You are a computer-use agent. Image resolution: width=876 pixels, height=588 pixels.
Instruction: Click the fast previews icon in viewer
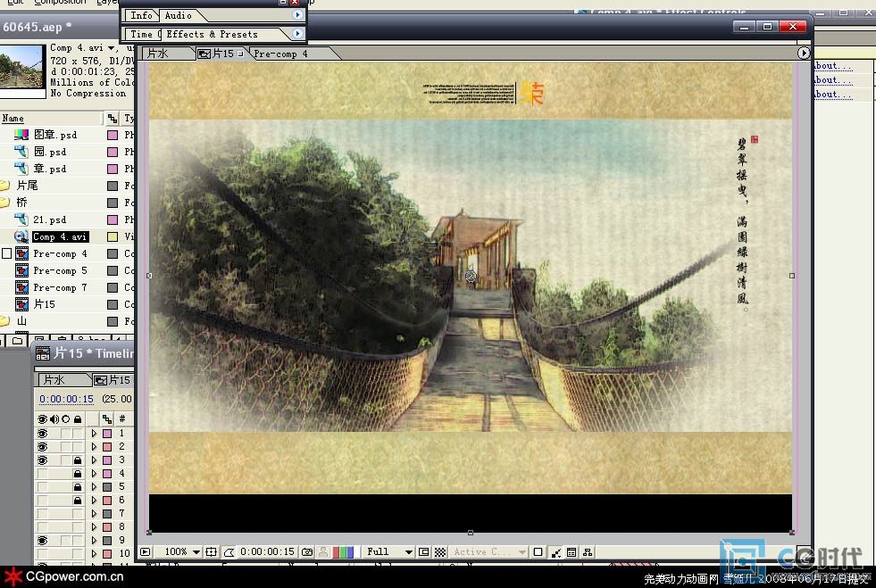pyautogui.click(x=556, y=551)
